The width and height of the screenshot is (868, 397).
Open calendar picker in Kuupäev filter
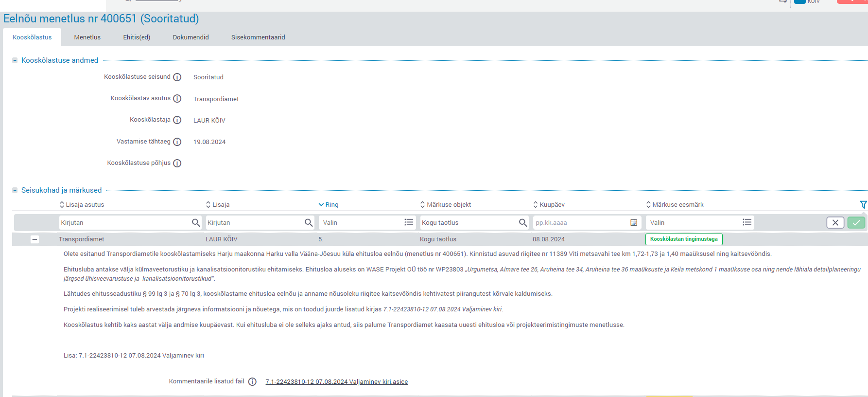click(634, 222)
